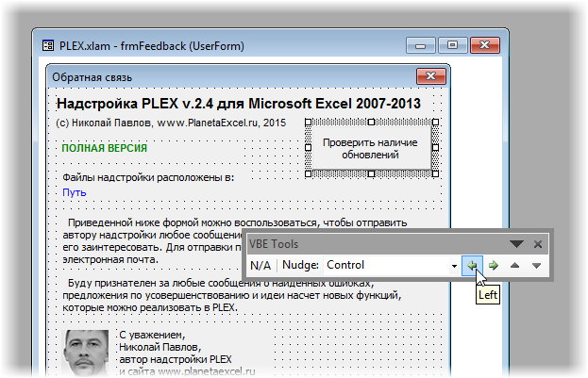Click the N/A toolbar button
This screenshot has height=378, width=588.
[x=260, y=265]
